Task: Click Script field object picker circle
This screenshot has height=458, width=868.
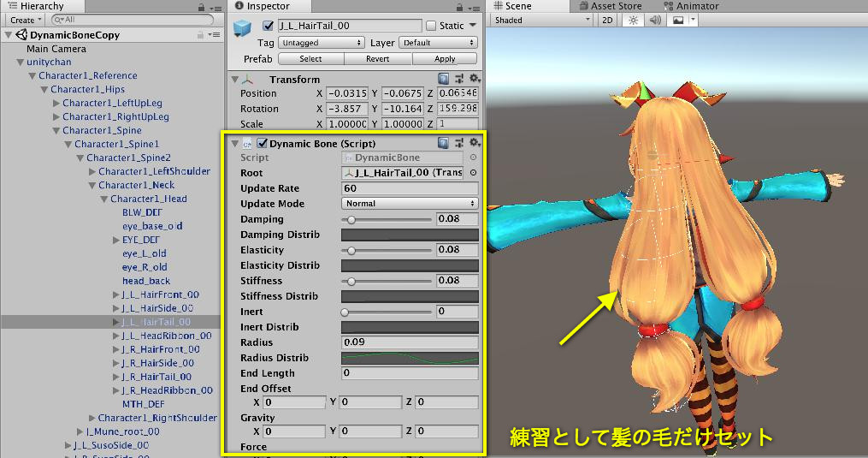Action: pos(473,158)
